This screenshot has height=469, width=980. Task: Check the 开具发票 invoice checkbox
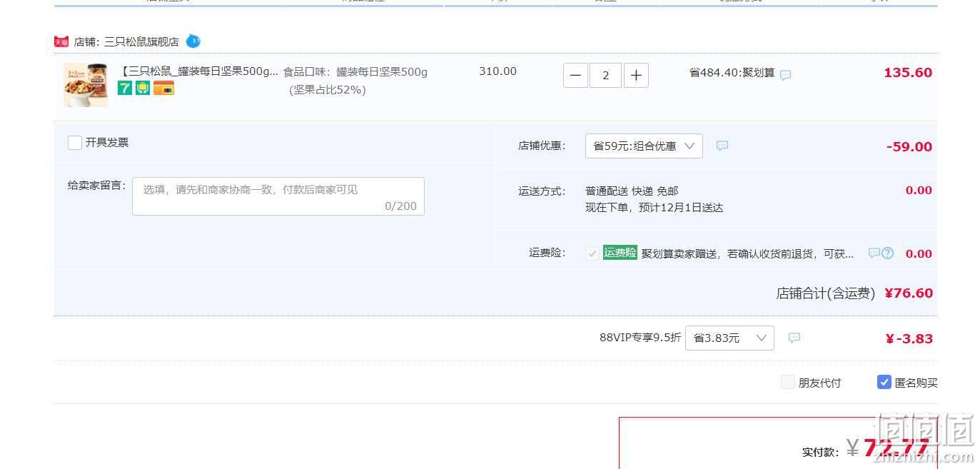point(74,143)
